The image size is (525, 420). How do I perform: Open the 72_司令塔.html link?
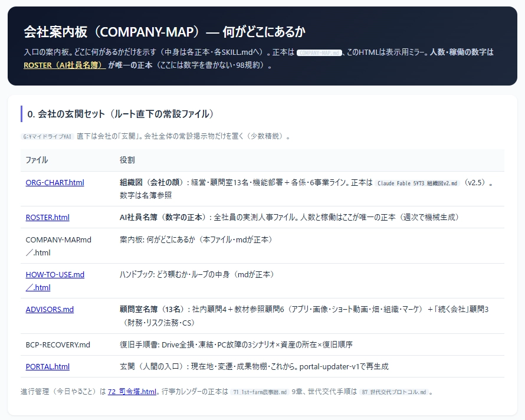pyautogui.click(x=132, y=392)
